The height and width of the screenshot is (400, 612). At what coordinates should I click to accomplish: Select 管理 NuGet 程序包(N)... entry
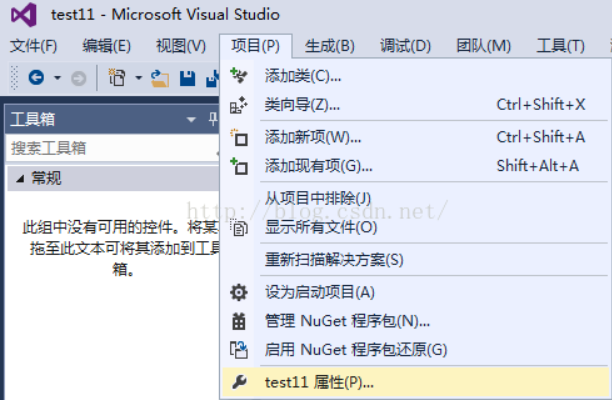[x=415, y=321]
